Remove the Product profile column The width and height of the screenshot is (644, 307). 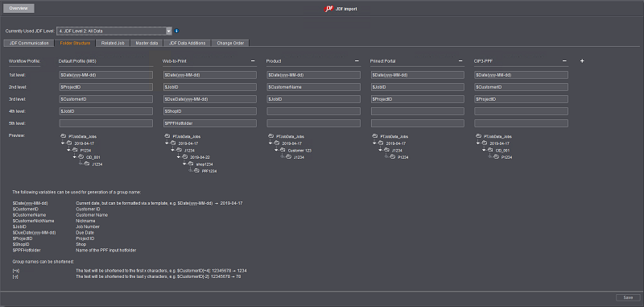pos(357,60)
